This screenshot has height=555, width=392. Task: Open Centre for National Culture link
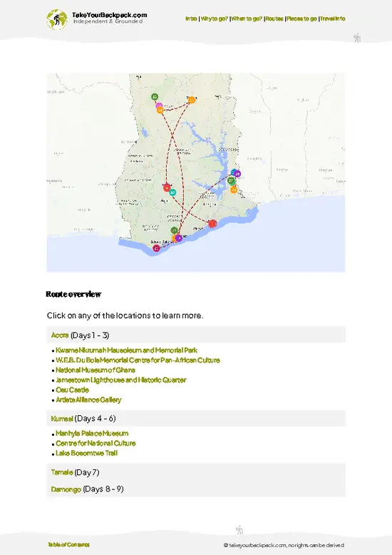(96, 443)
